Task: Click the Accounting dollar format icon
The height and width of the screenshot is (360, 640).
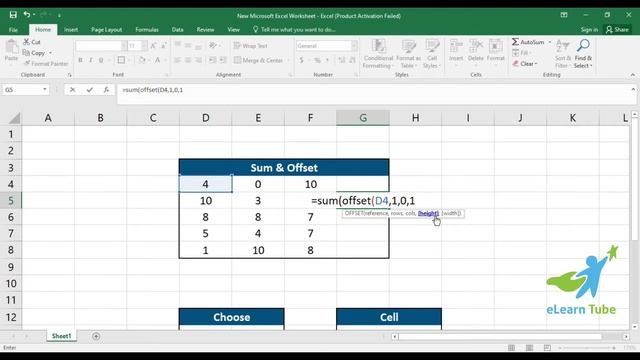Action: pos(302,60)
